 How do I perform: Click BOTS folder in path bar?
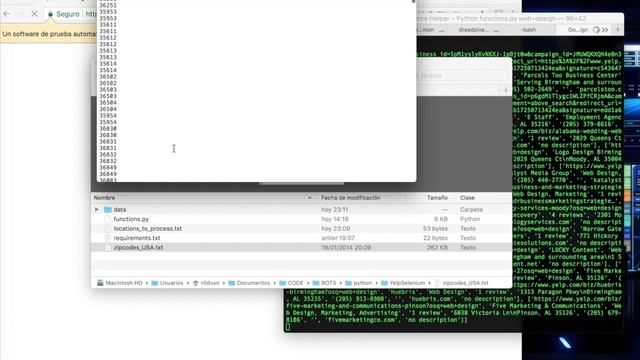coord(324,283)
